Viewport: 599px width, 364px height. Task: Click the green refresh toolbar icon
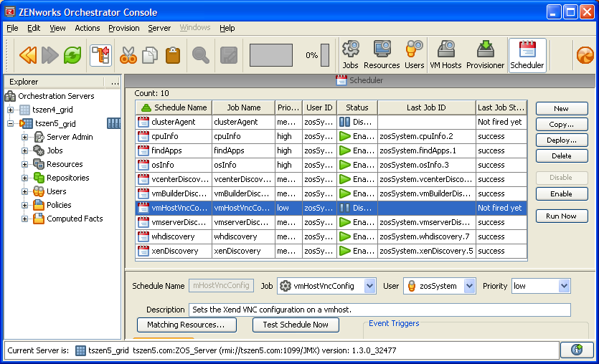tap(72, 55)
